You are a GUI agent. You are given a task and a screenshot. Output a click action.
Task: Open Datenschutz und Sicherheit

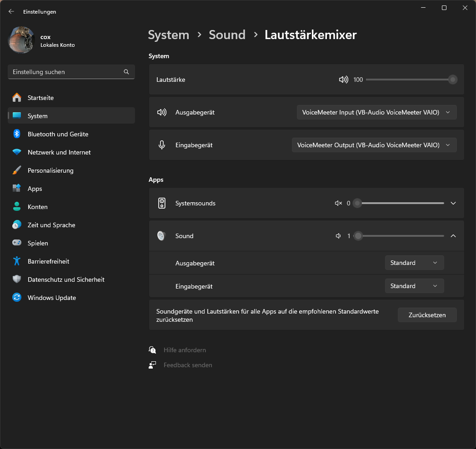coord(71,279)
